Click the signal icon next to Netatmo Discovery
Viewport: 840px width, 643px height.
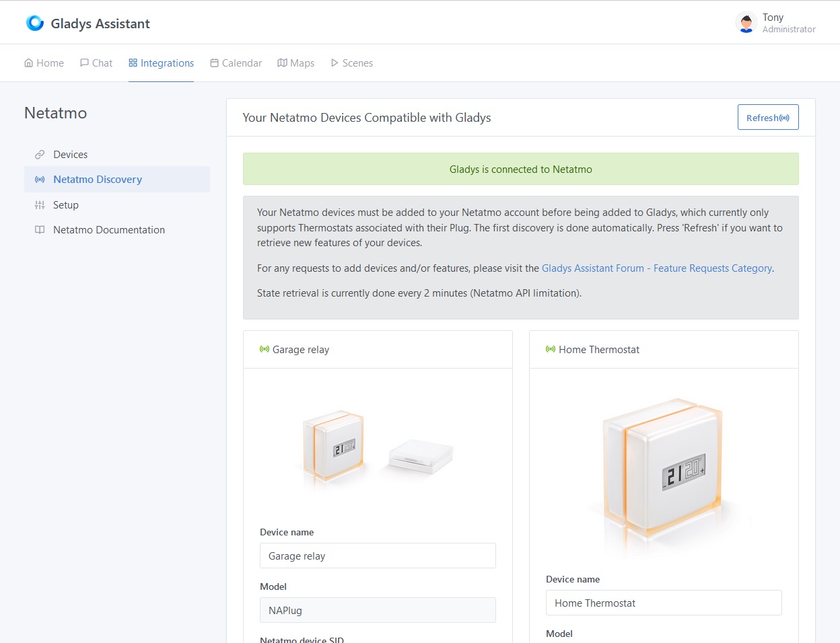click(x=40, y=179)
